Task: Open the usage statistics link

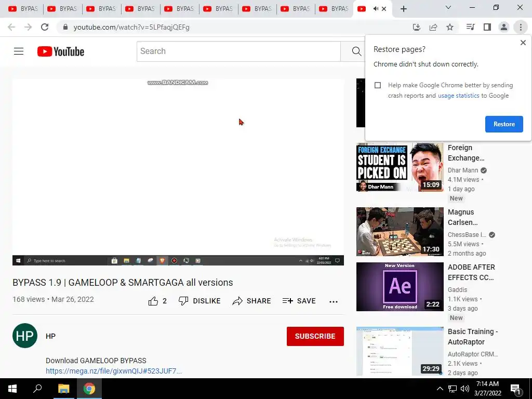Action: point(458,96)
